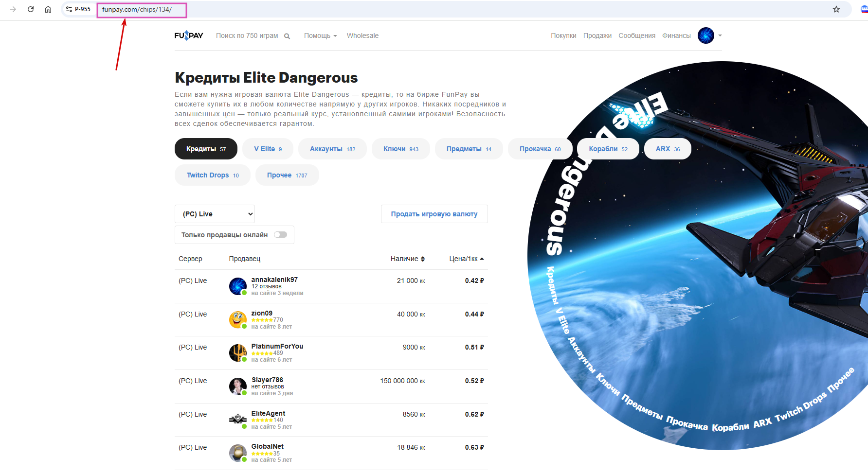Open PlatinumForYou seller avatar
This screenshot has height=474, width=868.
(238, 353)
